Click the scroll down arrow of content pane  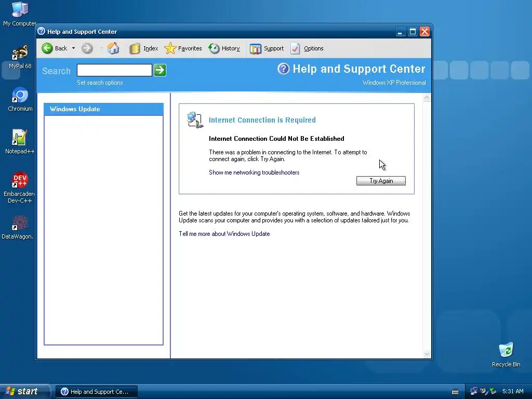[x=427, y=354]
